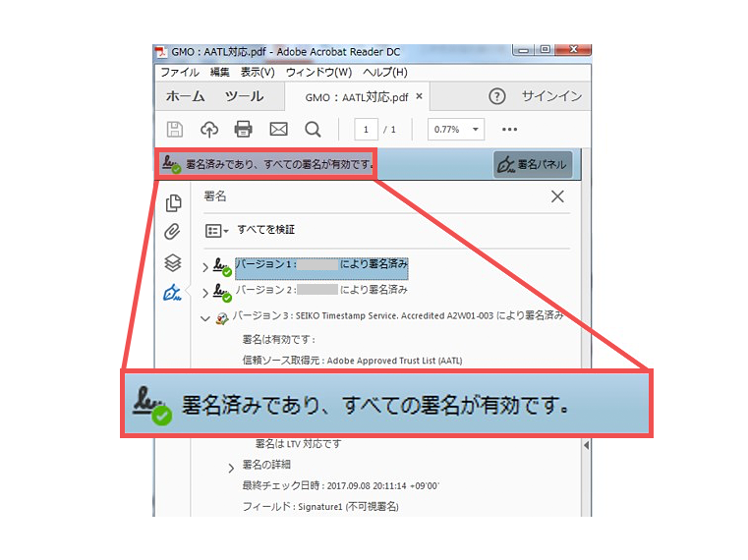Open the ファイル menu
Image resolution: width=748 pixels, height=560 pixels.
point(180,72)
